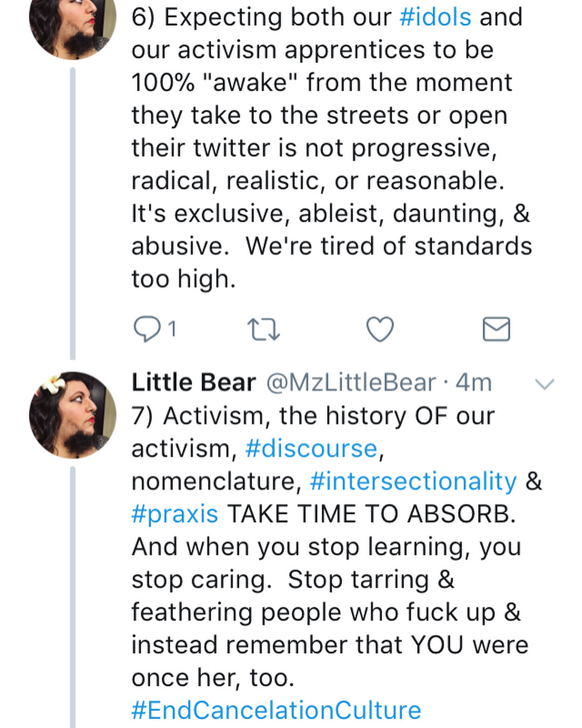The width and height of the screenshot is (582, 728).
Task: Open tweet 6 text about standards too high
Action: tap(323, 162)
